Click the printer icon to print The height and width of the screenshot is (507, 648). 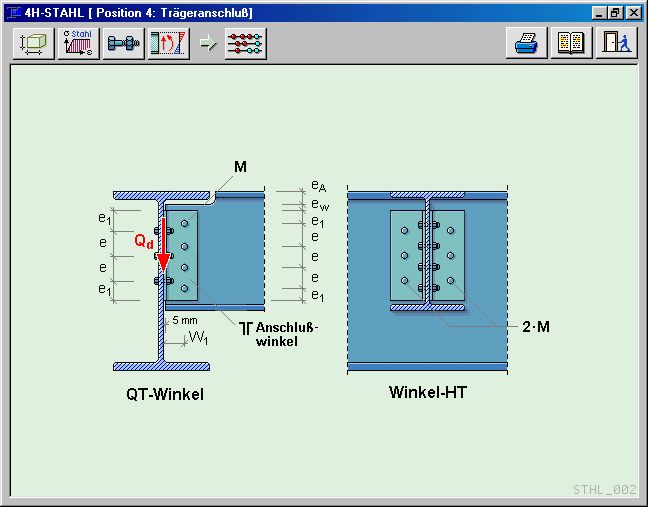tap(527, 44)
